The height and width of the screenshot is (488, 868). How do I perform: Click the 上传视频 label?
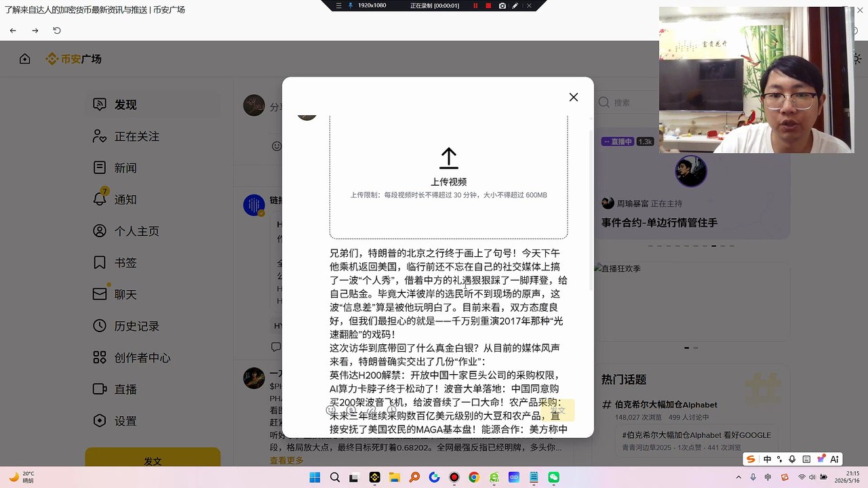coord(448,182)
